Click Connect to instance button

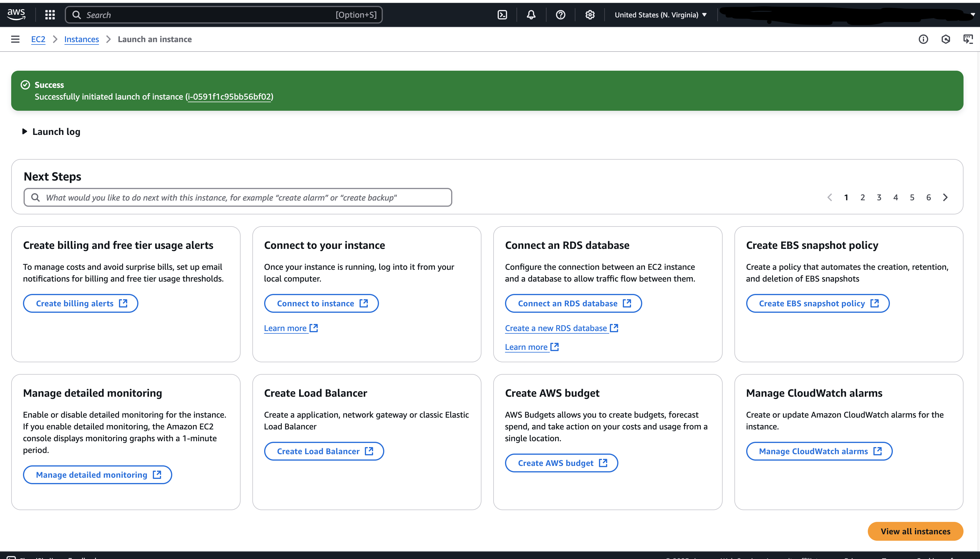[321, 303]
